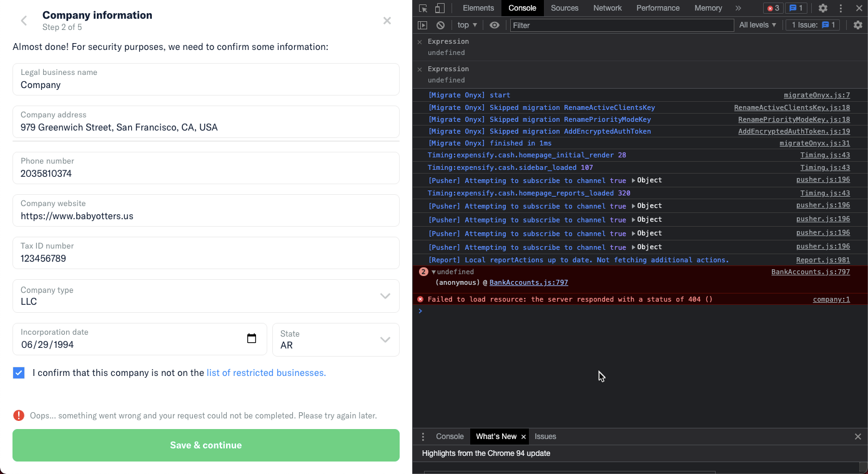This screenshot has width=868, height=474.
Task: Click the console Filter input
Action: (x=622, y=25)
